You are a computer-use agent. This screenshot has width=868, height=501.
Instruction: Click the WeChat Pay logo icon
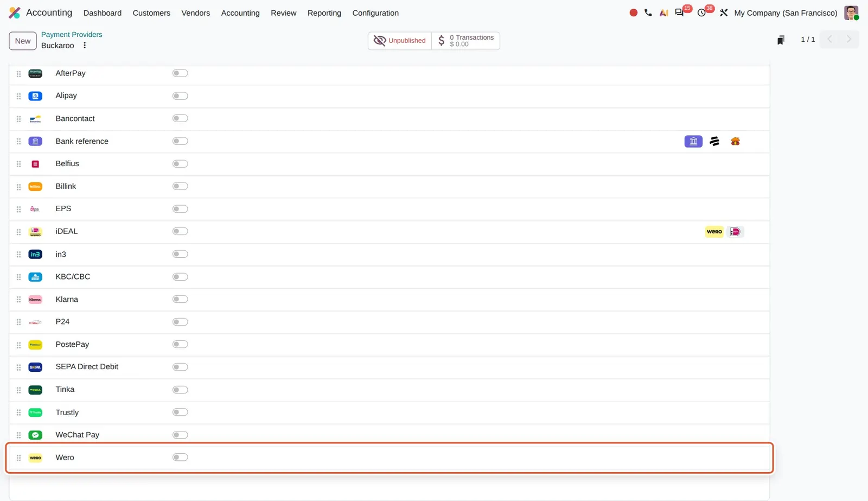(x=35, y=435)
